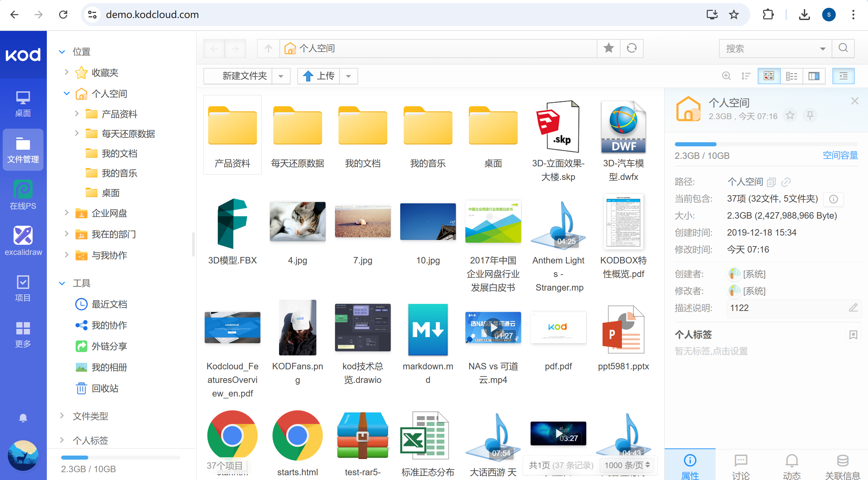Screen dimensions: 868x480
Task: Click the notification bell icon
Action: click(23, 418)
